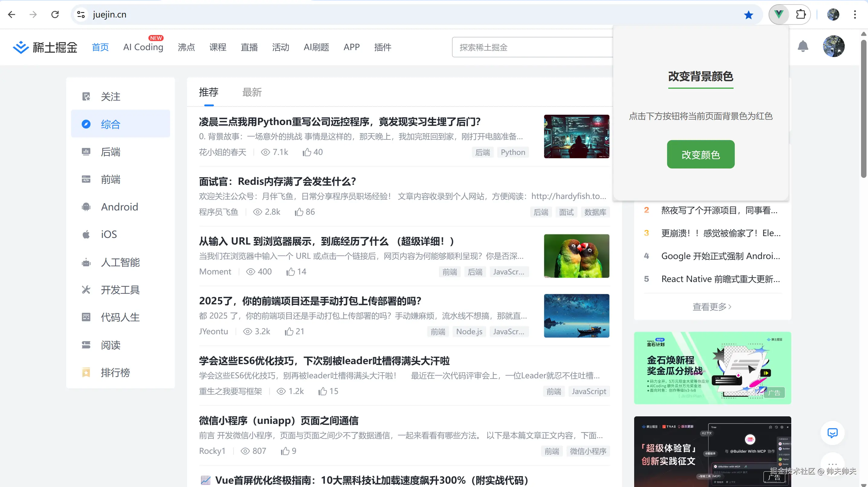This screenshot has width=868, height=487.
Task: Switch to the 最新 tab
Action: click(x=252, y=92)
